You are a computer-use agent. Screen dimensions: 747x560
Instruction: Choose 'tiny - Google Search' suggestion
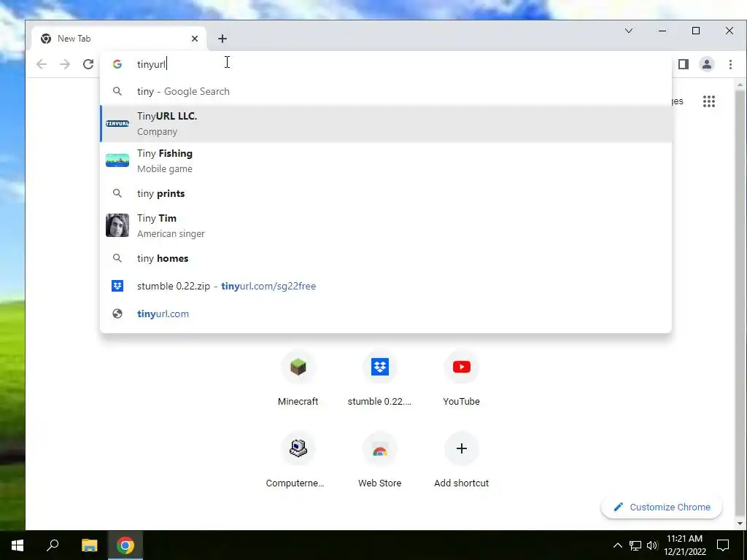(386, 91)
